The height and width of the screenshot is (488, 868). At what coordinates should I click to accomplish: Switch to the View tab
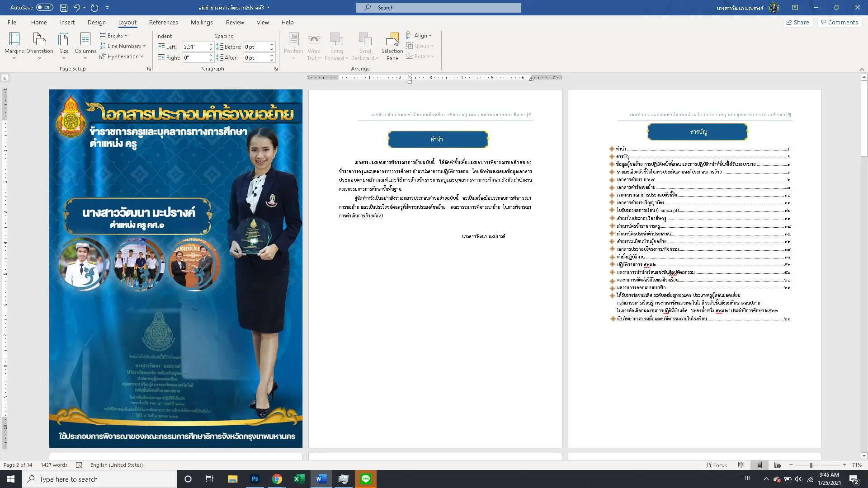click(x=263, y=22)
